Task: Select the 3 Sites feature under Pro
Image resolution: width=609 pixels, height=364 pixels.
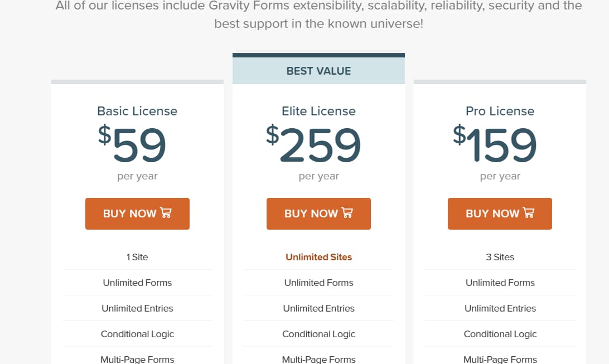Action: (500, 257)
